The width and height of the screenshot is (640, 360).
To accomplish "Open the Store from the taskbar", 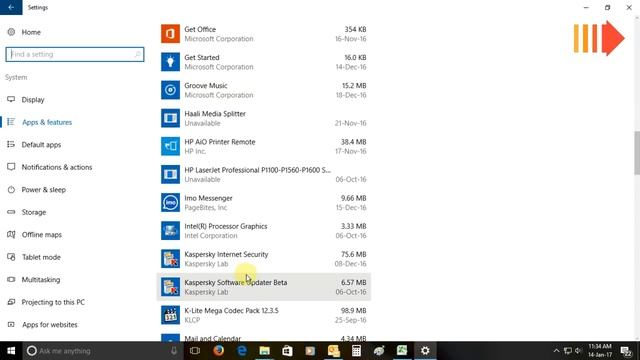I will pyautogui.click(x=287, y=351).
